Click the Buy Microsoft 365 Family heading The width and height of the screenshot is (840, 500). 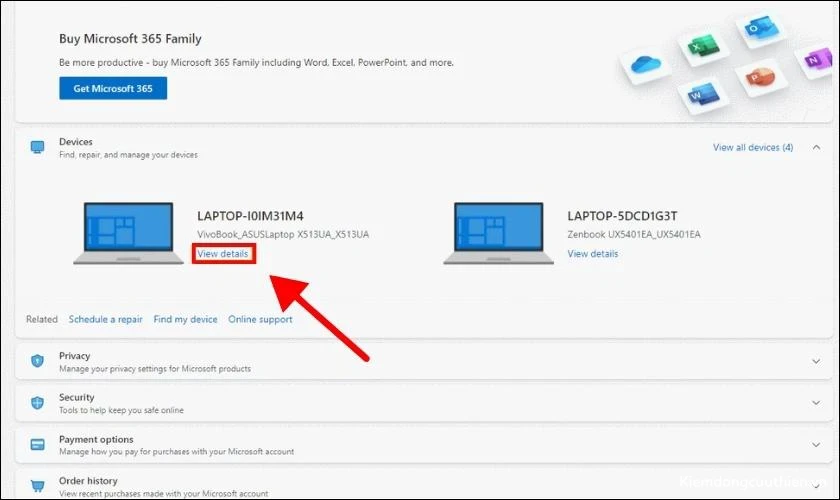pos(130,39)
